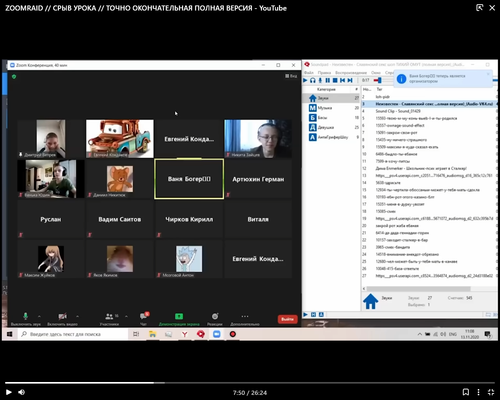Open Дополнительно more options in Zoom
The image size is (500, 400).
point(245,318)
